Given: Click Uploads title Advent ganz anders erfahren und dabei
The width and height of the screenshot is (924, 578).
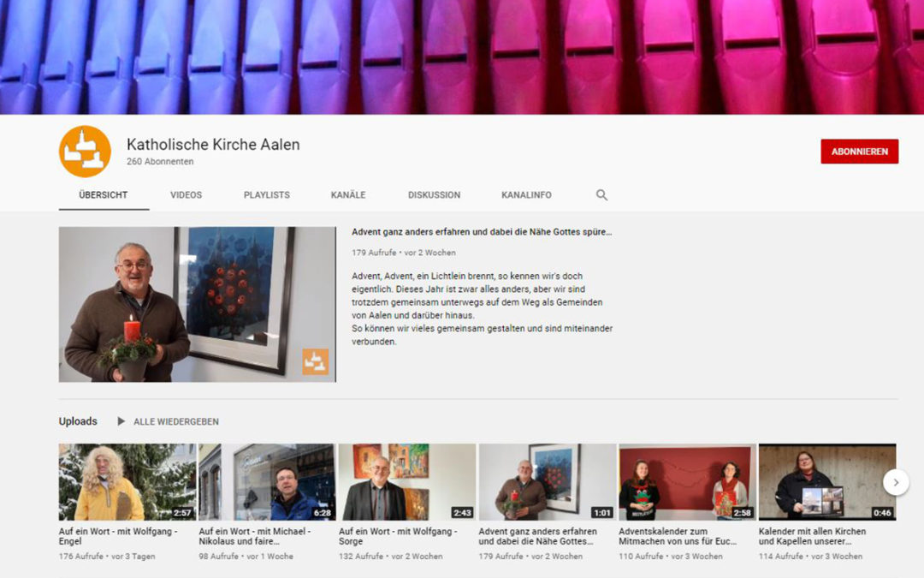Looking at the screenshot, I should click(537, 536).
